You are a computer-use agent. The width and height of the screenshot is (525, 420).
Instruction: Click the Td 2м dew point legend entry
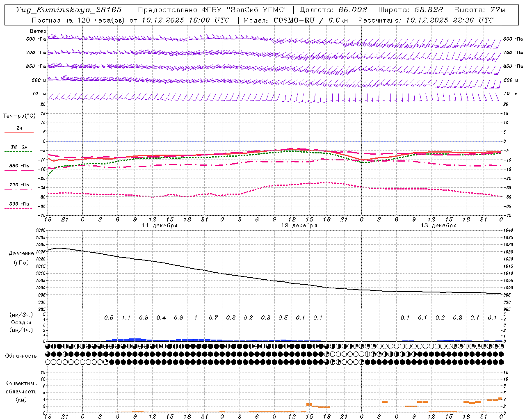(x=19, y=147)
